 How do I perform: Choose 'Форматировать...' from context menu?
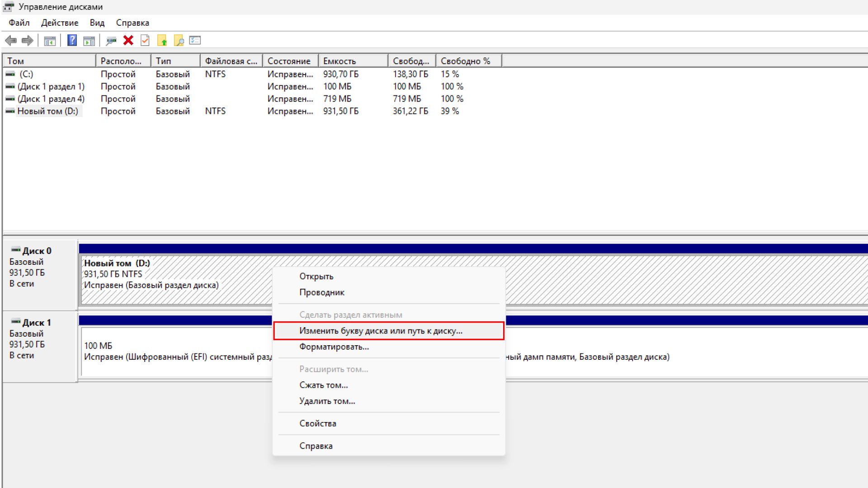click(x=334, y=347)
